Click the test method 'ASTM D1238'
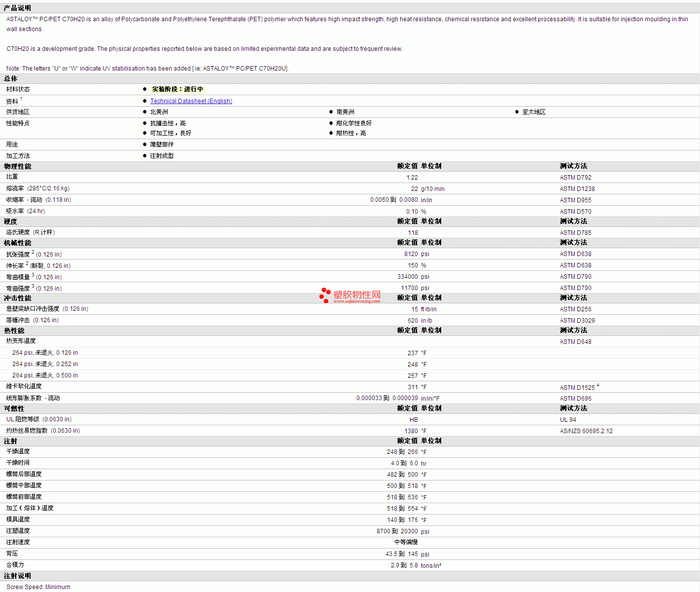Image resolution: width=700 pixels, height=592 pixels. coord(577,189)
